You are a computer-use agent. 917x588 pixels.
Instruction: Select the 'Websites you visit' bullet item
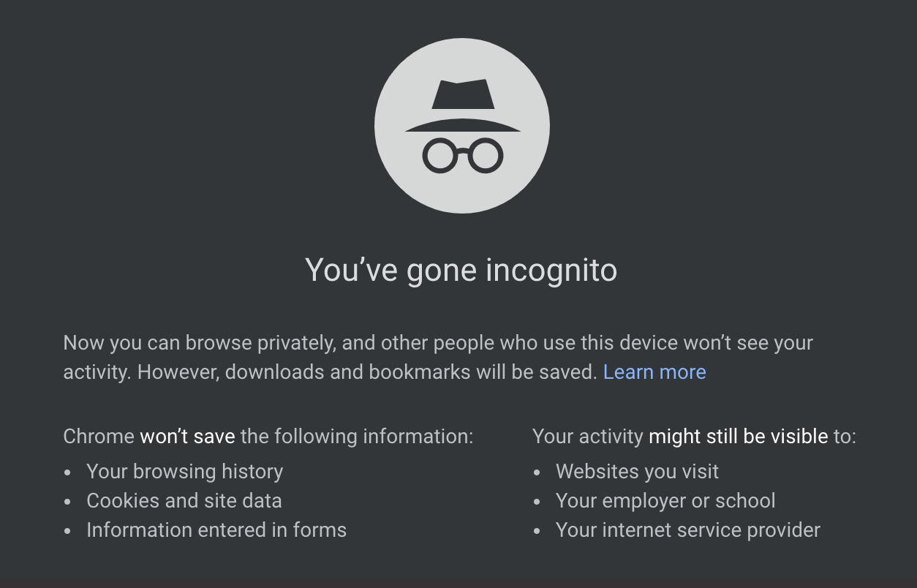[x=637, y=472]
